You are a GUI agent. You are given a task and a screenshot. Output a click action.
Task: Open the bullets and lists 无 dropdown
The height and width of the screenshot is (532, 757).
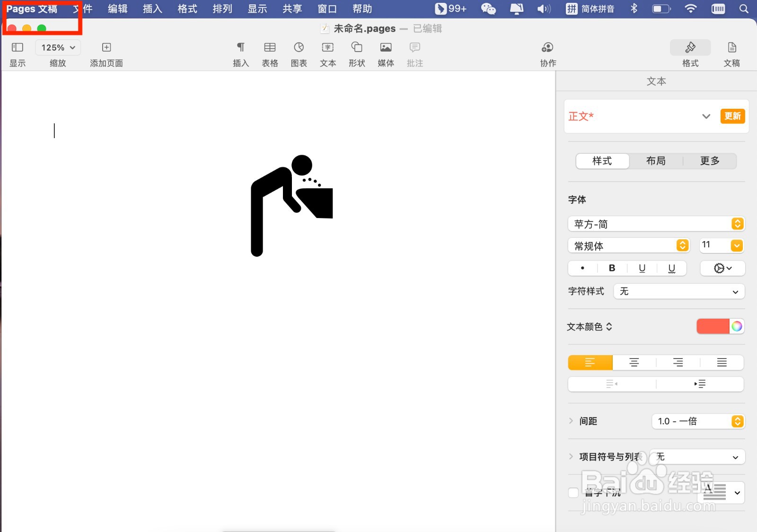click(x=697, y=457)
